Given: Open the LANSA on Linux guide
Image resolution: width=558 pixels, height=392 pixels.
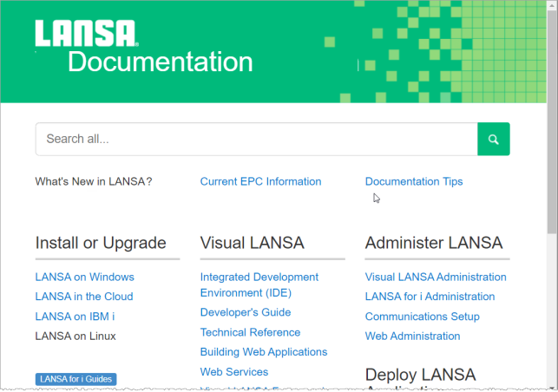Looking at the screenshot, I should [75, 336].
